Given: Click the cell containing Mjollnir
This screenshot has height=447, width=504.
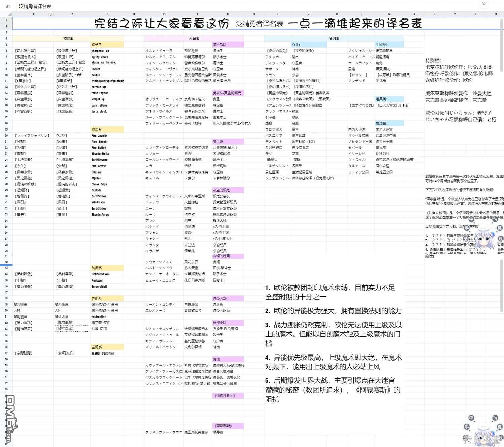Looking at the screenshot, I should (x=107, y=178).
